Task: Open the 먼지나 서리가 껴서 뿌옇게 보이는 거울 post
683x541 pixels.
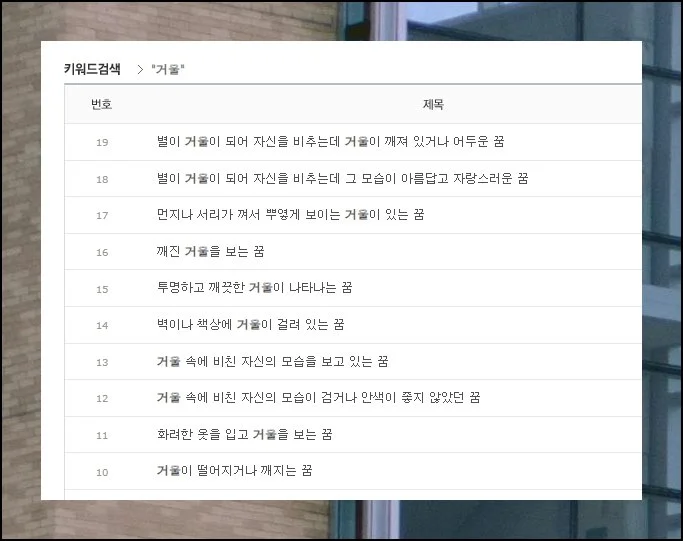Action: (290, 215)
